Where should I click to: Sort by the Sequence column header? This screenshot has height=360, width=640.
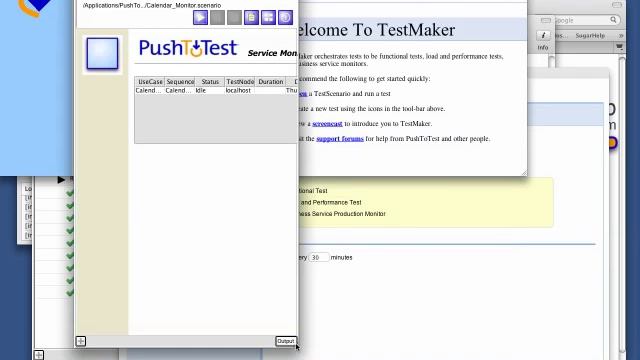pos(180,82)
